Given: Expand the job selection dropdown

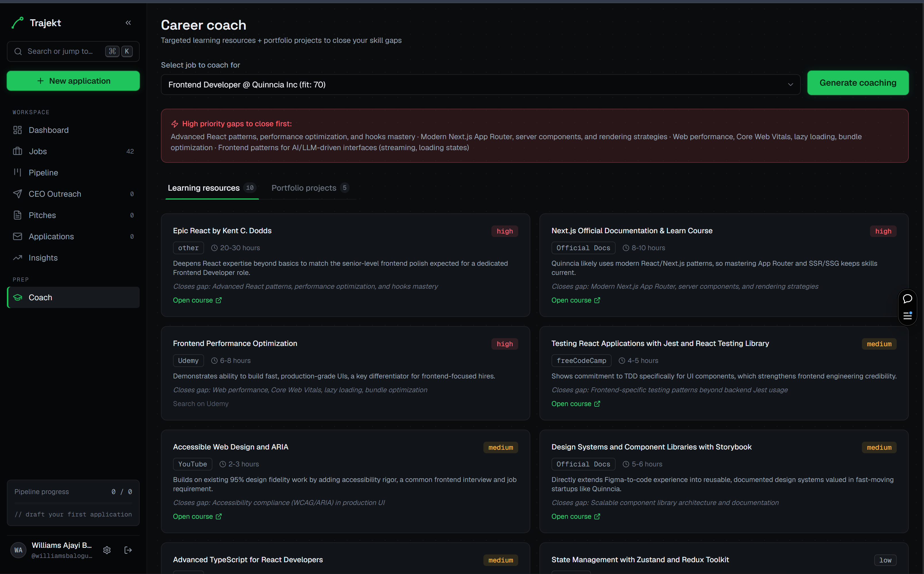Looking at the screenshot, I should tap(480, 84).
